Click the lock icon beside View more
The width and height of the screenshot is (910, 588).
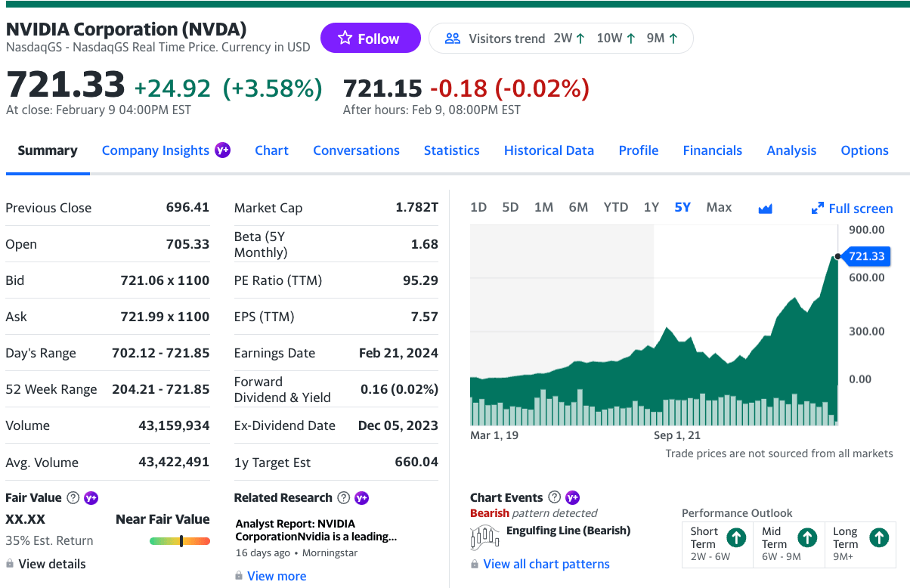tap(239, 576)
